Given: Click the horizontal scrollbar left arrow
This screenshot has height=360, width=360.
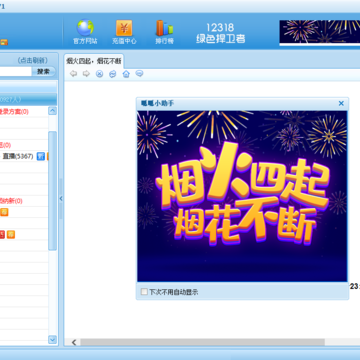Looking at the screenshot, I should click(74, 342).
